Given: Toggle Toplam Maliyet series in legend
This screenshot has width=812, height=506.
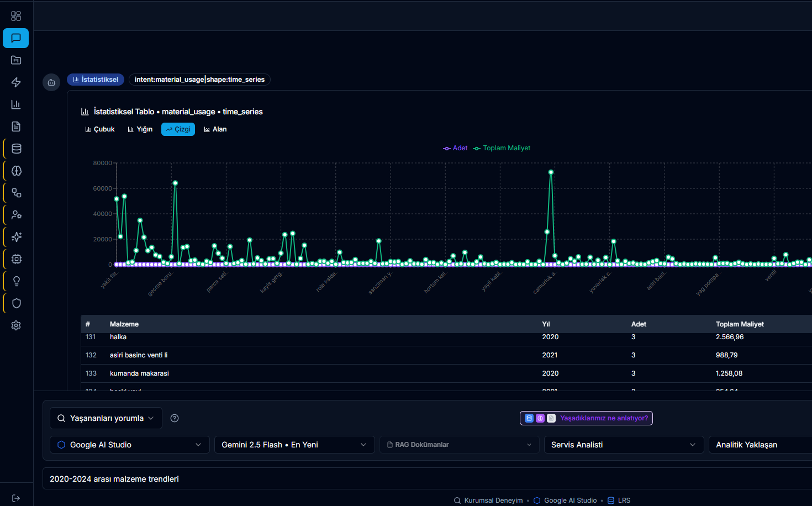Looking at the screenshot, I should click(502, 148).
